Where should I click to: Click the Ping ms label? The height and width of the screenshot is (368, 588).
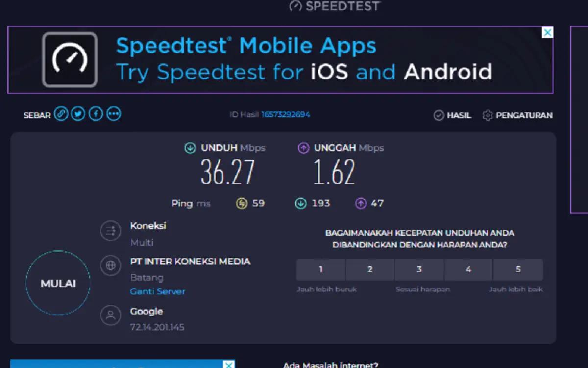coord(191,203)
